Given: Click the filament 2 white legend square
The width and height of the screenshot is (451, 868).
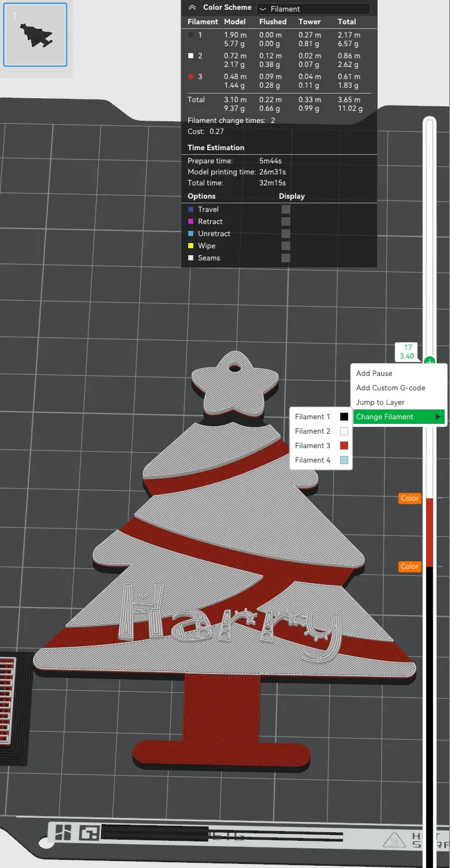Looking at the screenshot, I should tap(191, 56).
